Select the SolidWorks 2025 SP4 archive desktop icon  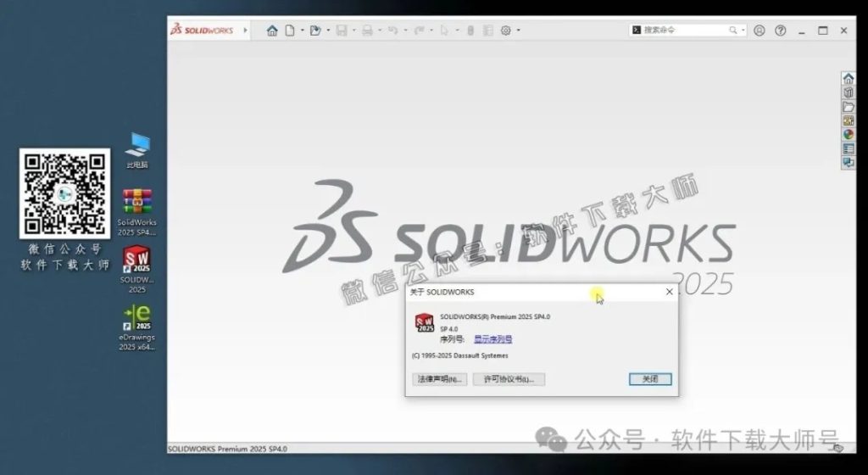(136, 213)
